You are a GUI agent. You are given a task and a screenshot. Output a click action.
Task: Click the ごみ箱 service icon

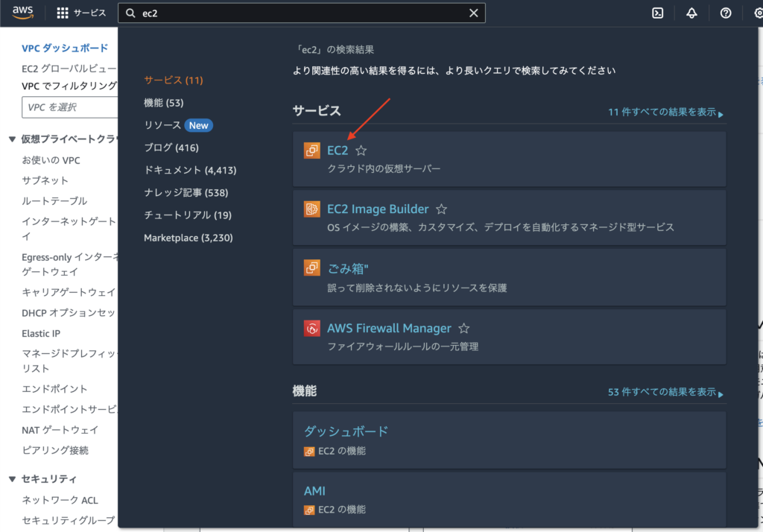(x=312, y=267)
